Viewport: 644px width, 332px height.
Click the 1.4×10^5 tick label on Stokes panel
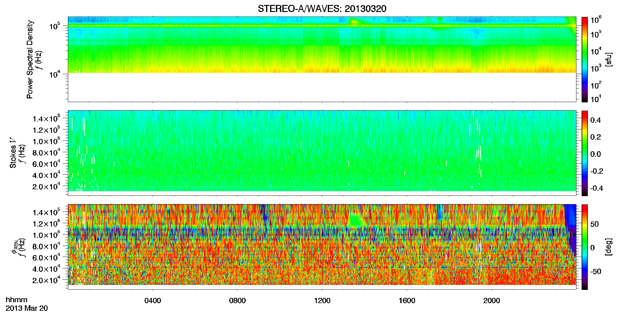coord(46,119)
